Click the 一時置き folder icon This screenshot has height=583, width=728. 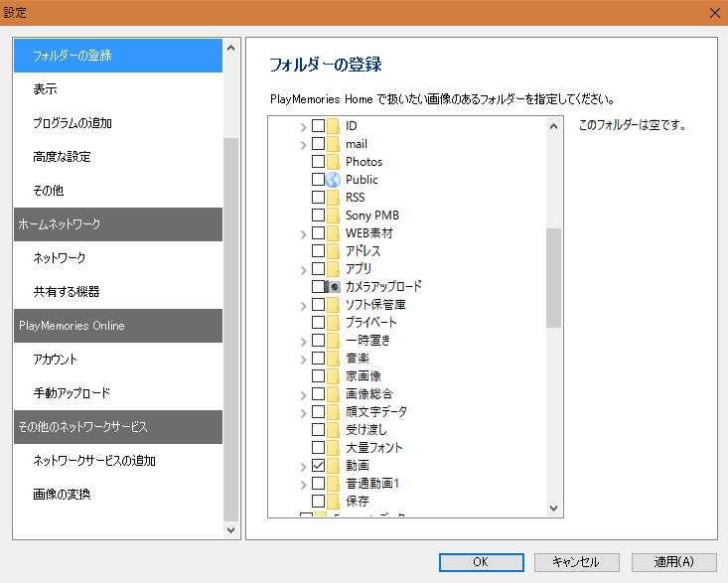[333, 341]
